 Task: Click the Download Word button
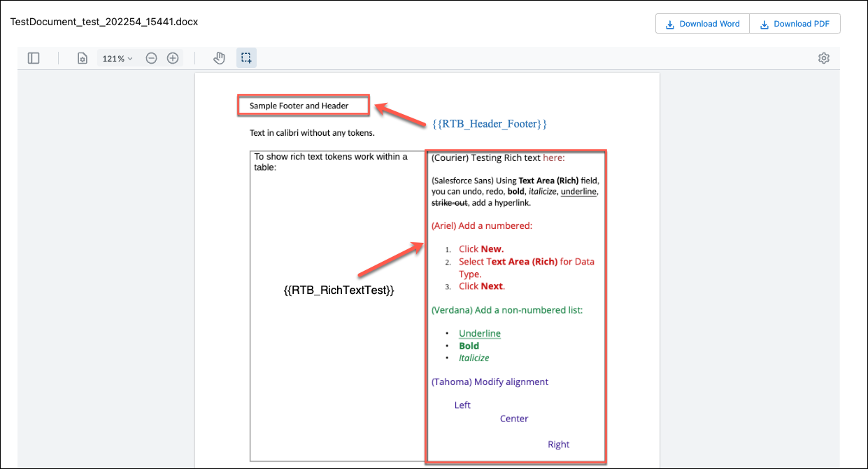[x=702, y=23]
